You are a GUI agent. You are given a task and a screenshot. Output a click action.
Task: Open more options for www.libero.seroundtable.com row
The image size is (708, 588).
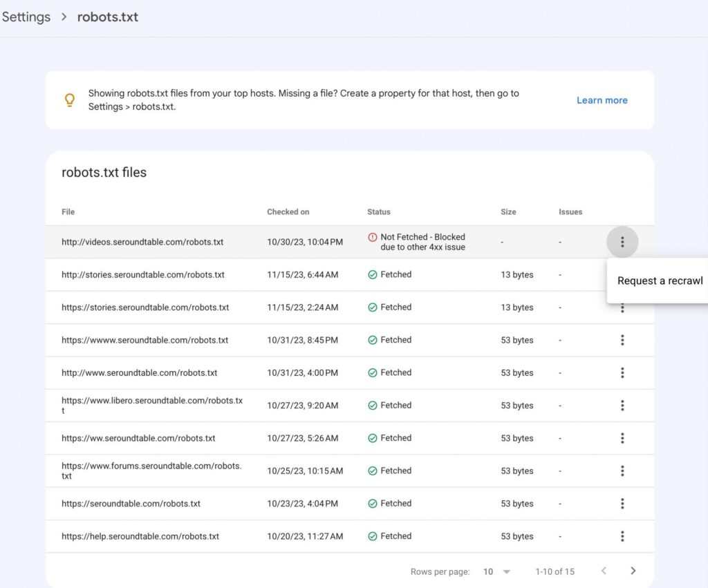tap(622, 406)
